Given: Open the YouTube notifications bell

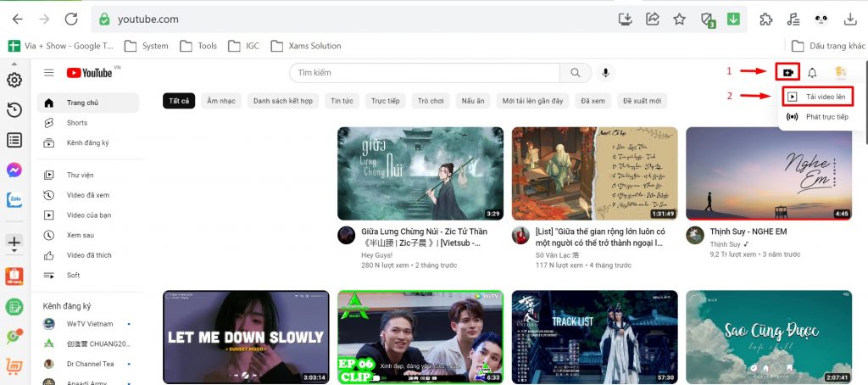Looking at the screenshot, I should click(x=812, y=73).
